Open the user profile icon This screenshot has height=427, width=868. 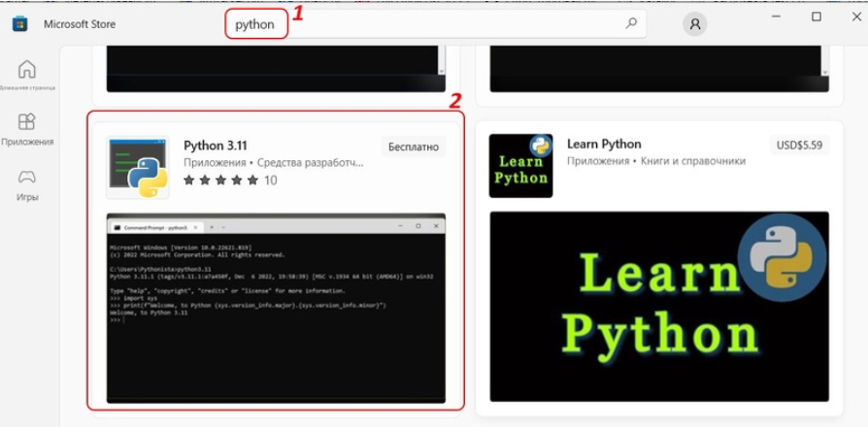[695, 24]
